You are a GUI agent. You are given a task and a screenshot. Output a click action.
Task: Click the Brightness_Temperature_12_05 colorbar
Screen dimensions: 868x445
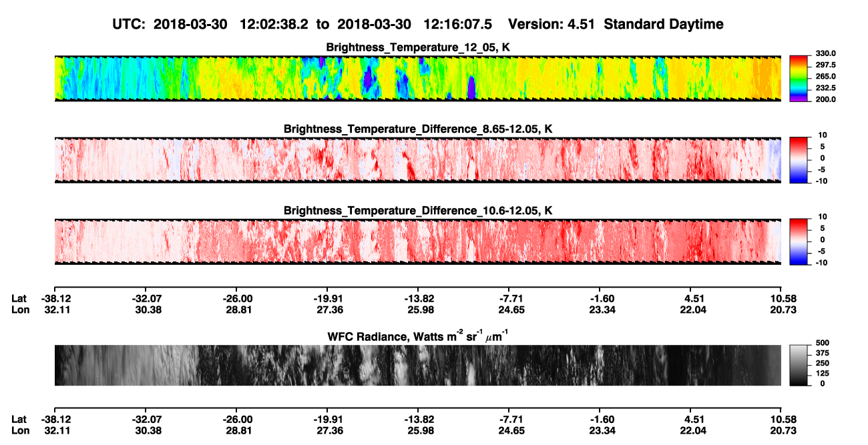(800, 78)
